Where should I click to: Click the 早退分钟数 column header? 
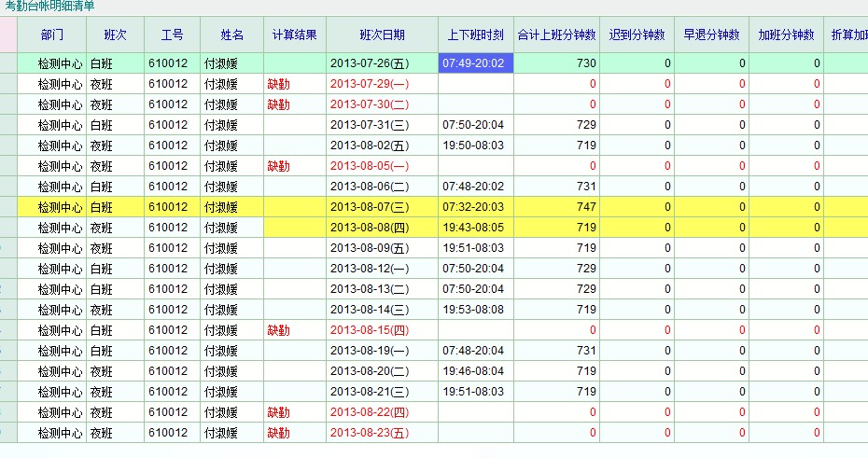pyautogui.click(x=711, y=35)
